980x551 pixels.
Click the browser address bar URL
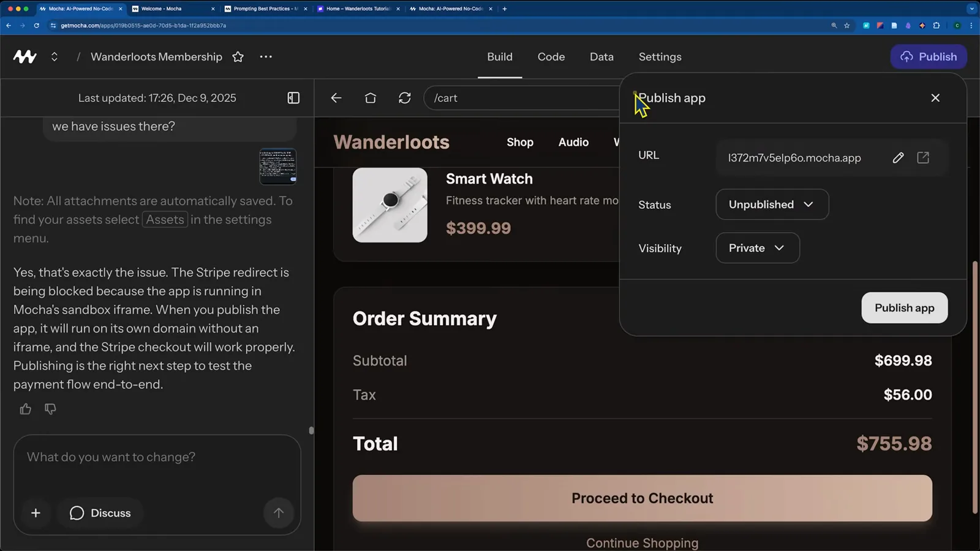(143, 26)
